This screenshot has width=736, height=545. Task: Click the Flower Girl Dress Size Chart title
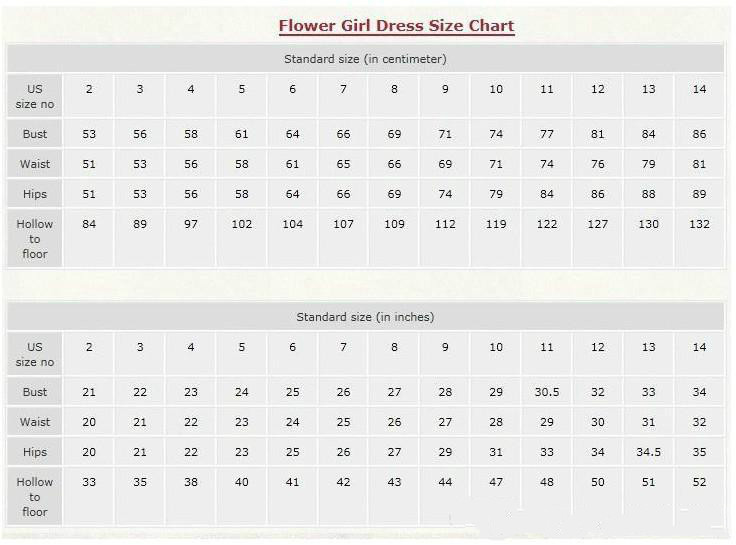pos(396,25)
